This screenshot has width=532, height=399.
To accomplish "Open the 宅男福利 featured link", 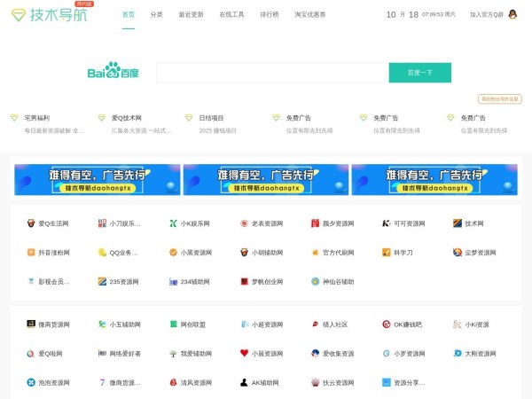I will click(37, 117).
